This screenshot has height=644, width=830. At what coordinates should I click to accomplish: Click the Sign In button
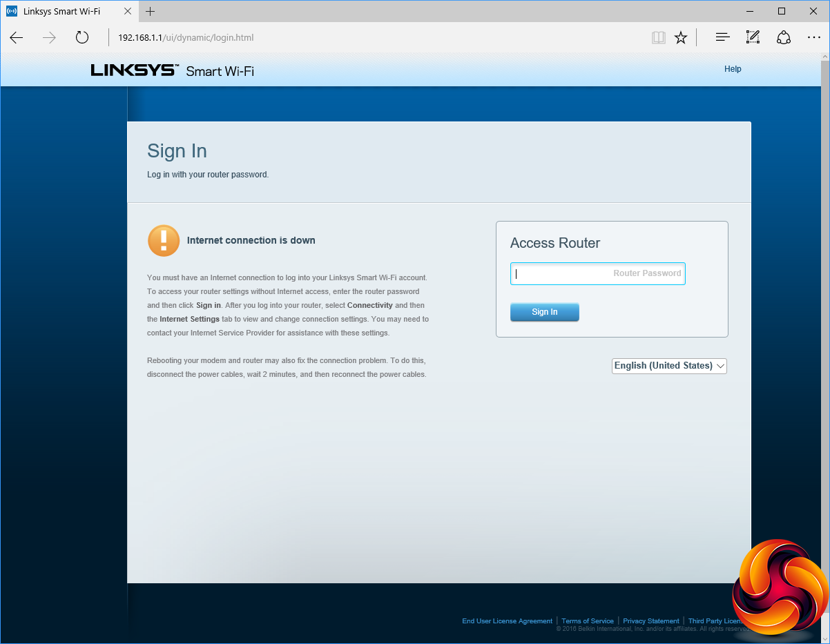[x=545, y=312]
